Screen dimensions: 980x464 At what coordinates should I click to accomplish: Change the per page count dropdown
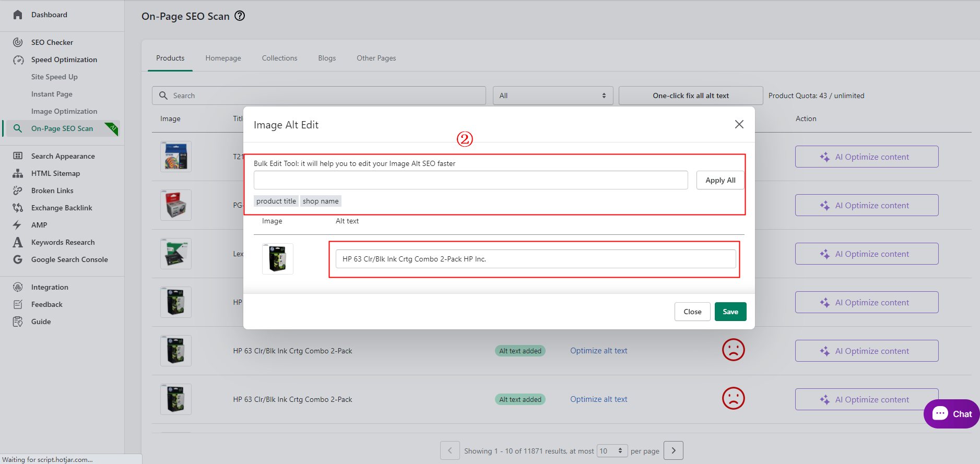(612, 451)
